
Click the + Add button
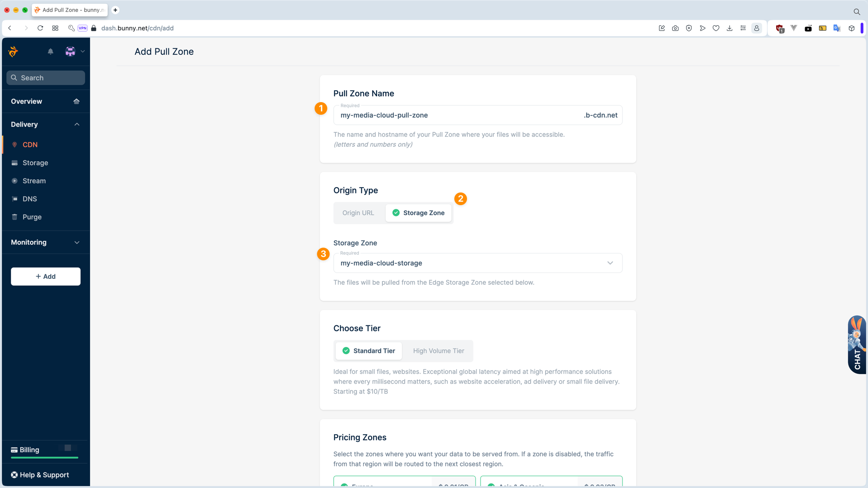(x=46, y=277)
